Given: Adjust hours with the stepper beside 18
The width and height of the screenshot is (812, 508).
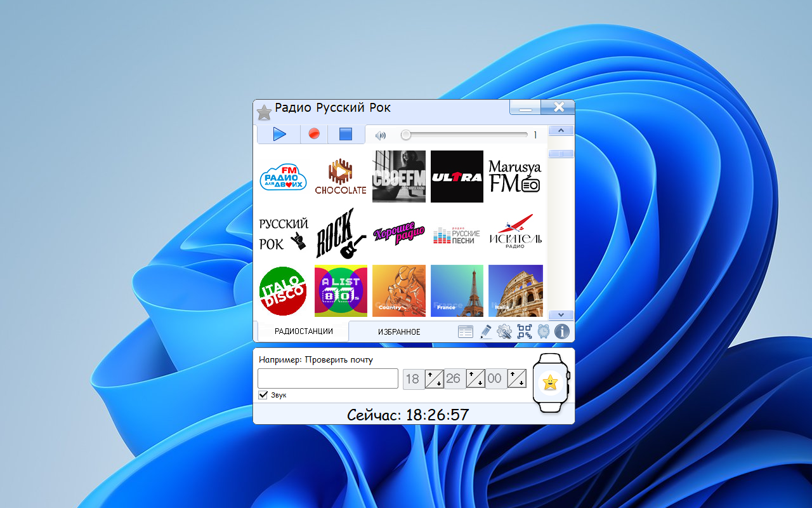Looking at the screenshot, I should pyautogui.click(x=434, y=379).
